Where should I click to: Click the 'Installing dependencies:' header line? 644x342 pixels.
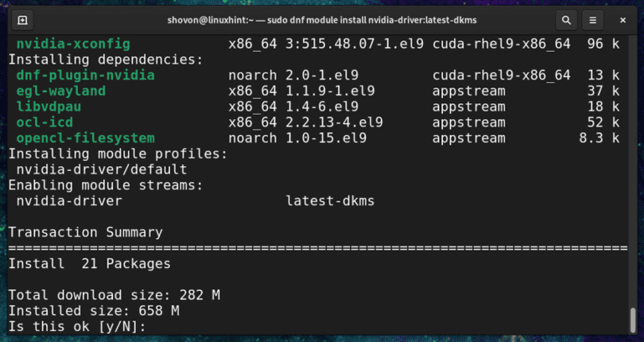click(106, 60)
